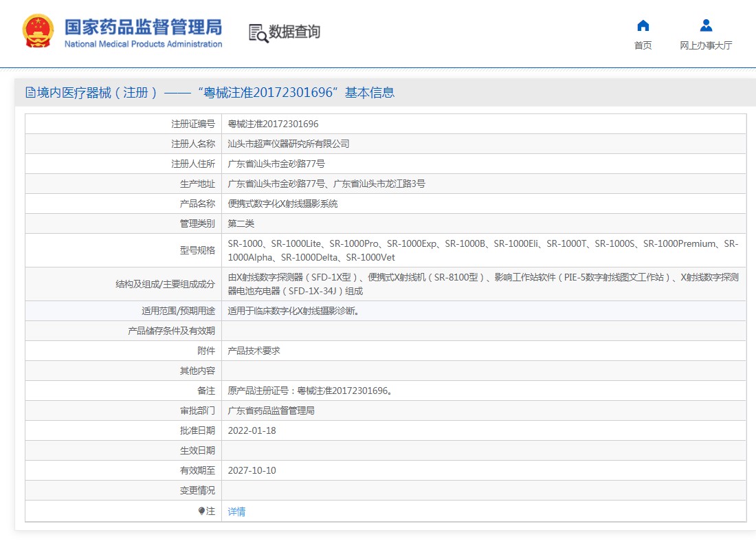Click the 产品储存条件及有效期 label
The width and height of the screenshot is (756, 548).
tap(171, 331)
